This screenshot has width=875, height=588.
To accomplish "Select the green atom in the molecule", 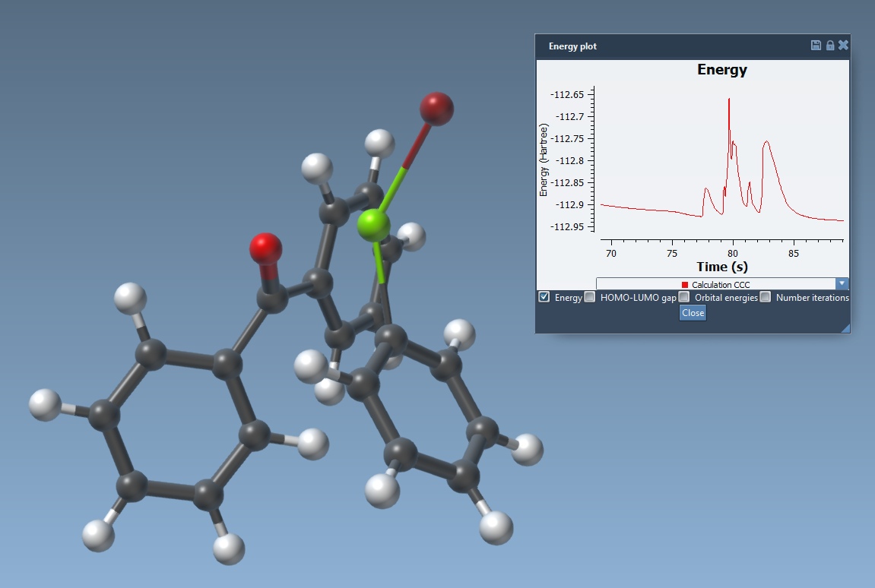I will click(373, 226).
